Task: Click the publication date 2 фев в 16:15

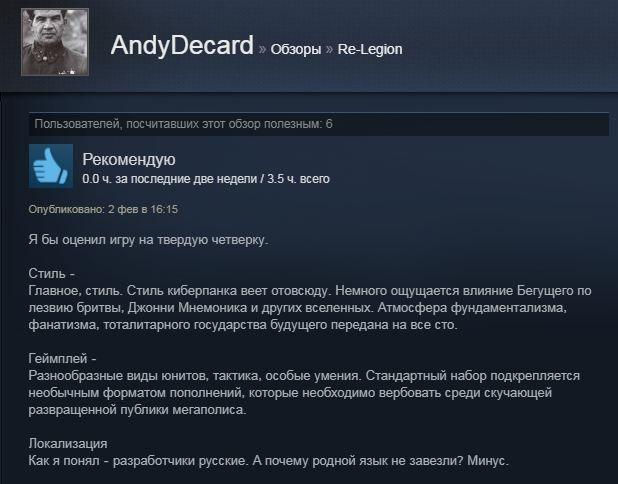Action: [143, 209]
